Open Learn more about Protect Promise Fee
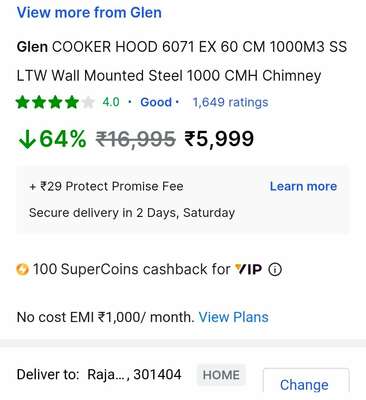Viewport: 366px width, 400px height. (x=303, y=186)
